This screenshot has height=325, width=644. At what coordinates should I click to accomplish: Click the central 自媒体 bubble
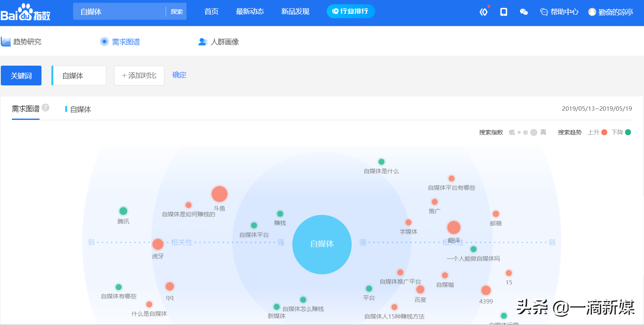click(x=322, y=244)
